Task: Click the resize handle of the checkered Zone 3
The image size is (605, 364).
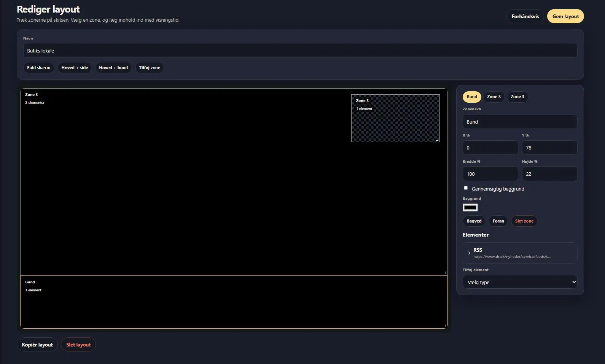Action: point(437,140)
